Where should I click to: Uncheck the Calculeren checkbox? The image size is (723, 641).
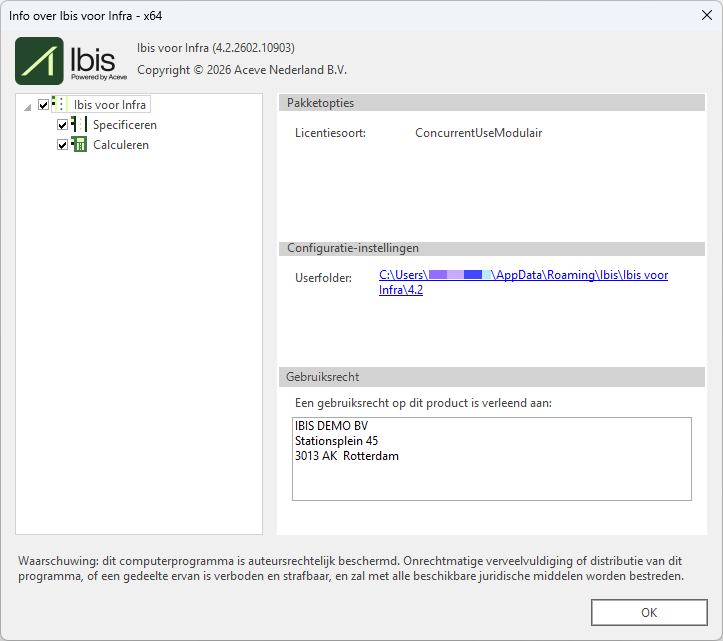63,145
